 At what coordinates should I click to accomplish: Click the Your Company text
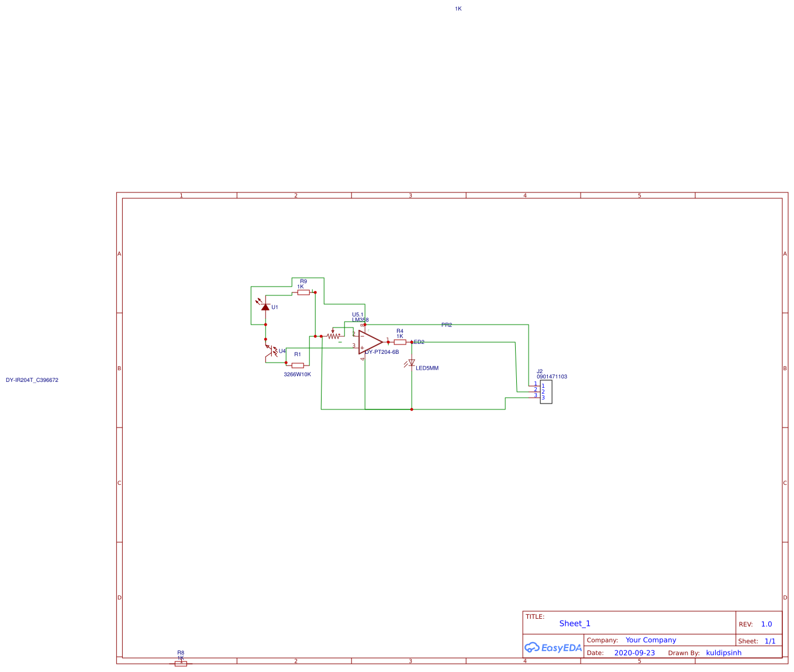[650, 640]
